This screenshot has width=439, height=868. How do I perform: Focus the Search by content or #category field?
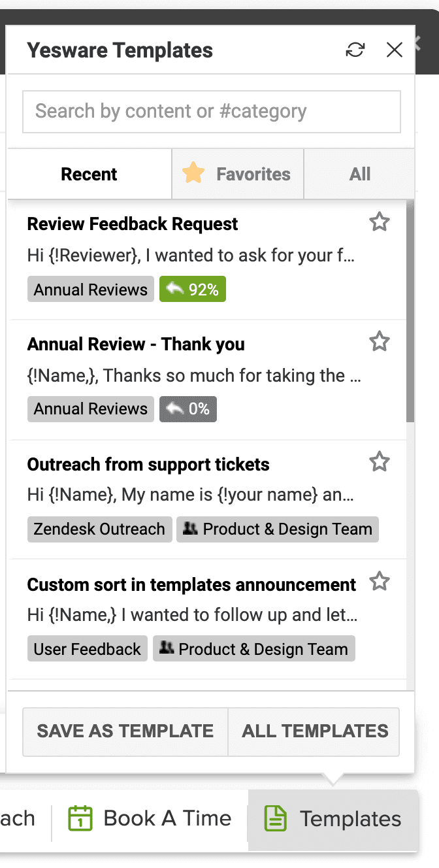click(x=212, y=112)
